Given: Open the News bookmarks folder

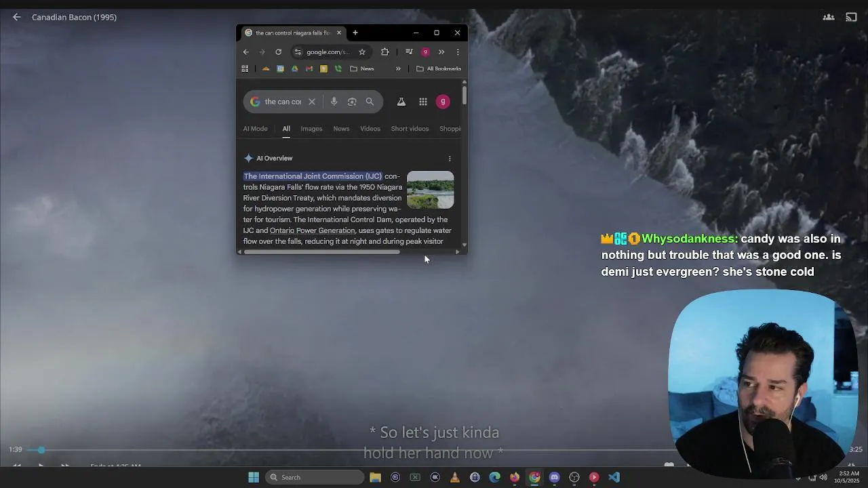Looking at the screenshot, I should click(x=362, y=68).
